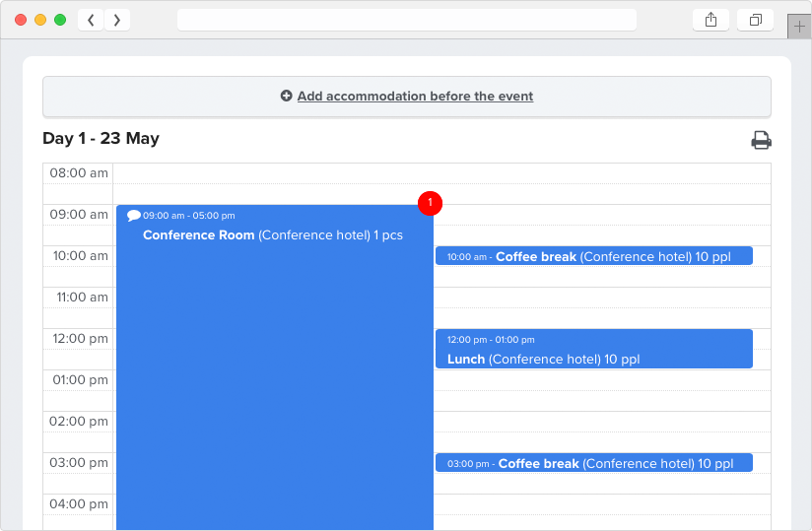Go forward with the browser forward arrow

coord(117,20)
